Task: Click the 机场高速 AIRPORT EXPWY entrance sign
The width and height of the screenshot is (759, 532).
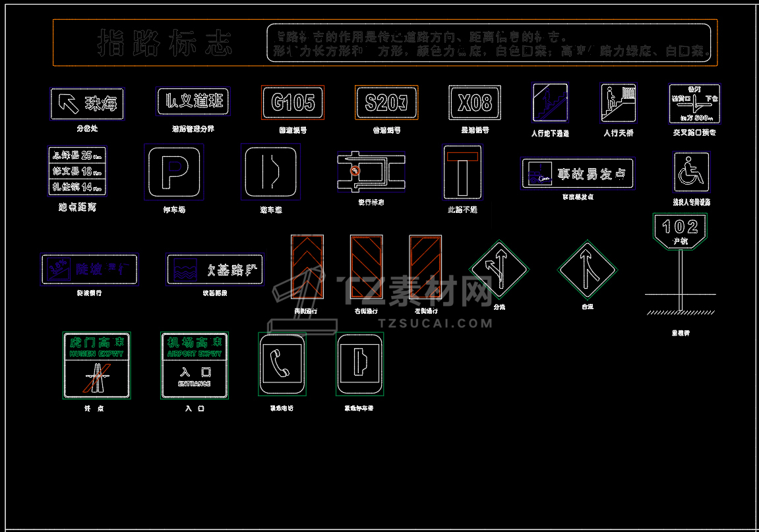Action: [194, 365]
